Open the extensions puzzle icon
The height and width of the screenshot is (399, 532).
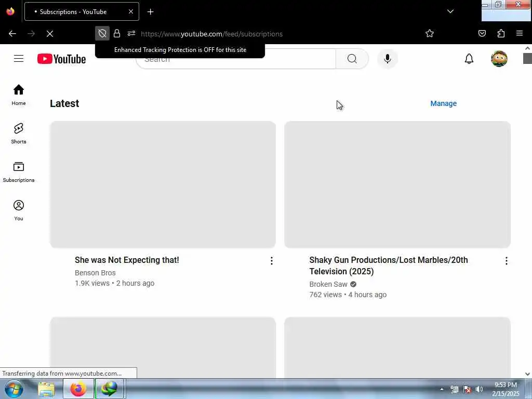501,33
